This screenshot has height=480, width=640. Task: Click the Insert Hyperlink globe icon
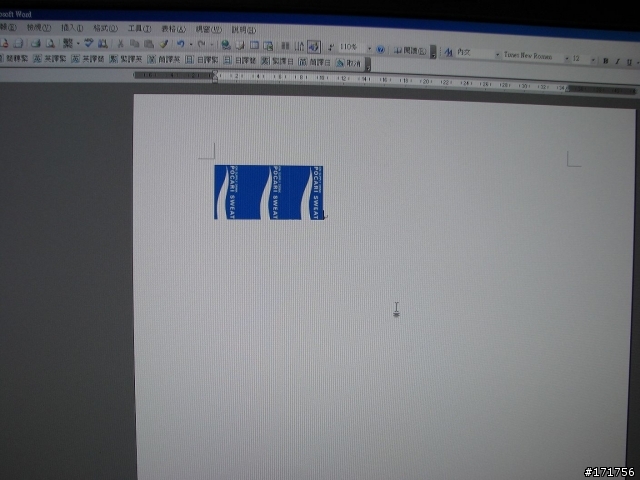pos(226,44)
